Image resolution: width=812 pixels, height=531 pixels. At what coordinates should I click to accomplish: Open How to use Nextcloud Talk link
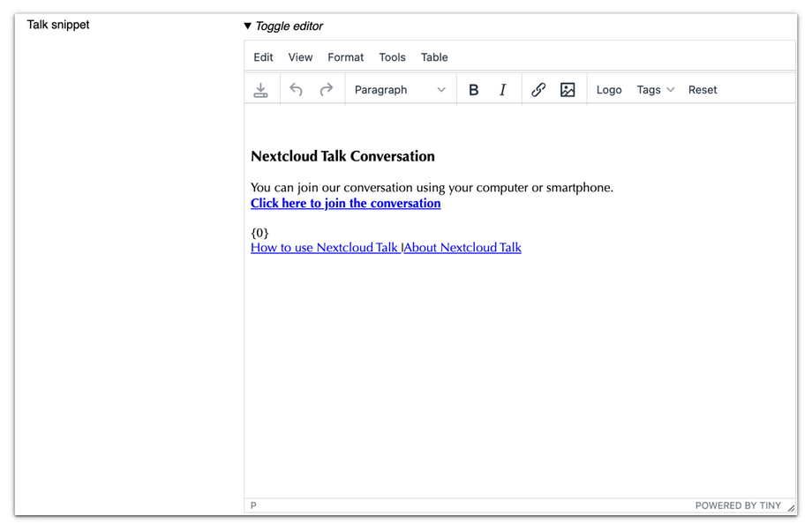[x=324, y=247]
